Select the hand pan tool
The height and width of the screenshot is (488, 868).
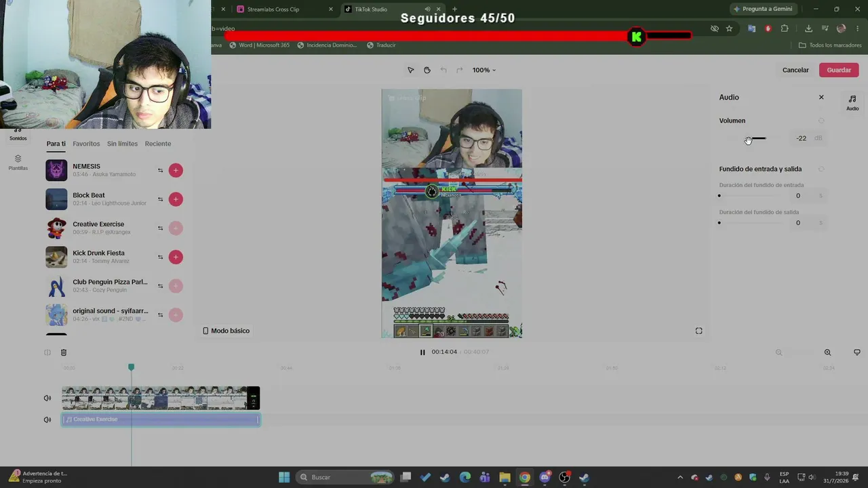click(x=427, y=70)
